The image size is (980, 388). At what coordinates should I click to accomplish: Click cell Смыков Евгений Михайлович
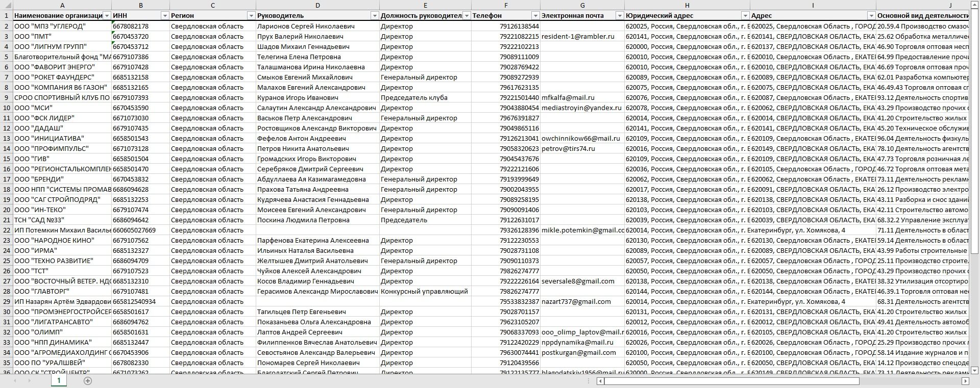pos(317,77)
